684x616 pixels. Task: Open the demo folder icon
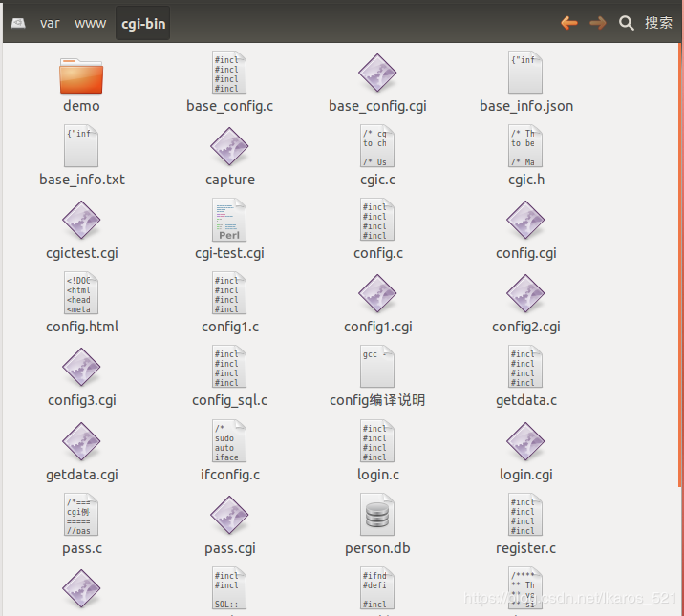[81, 75]
